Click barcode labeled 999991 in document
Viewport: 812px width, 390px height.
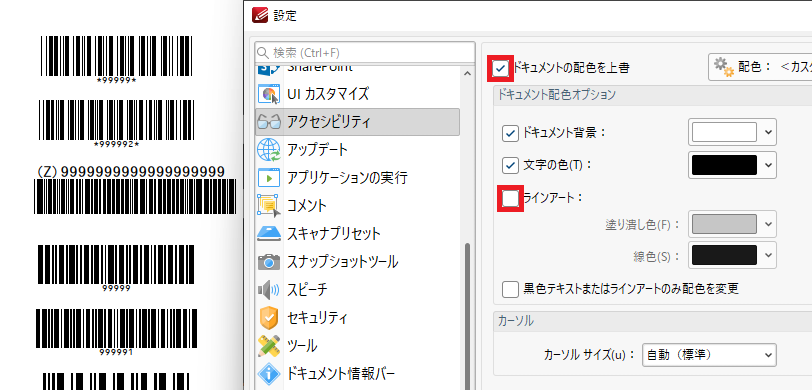(x=117, y=329)
